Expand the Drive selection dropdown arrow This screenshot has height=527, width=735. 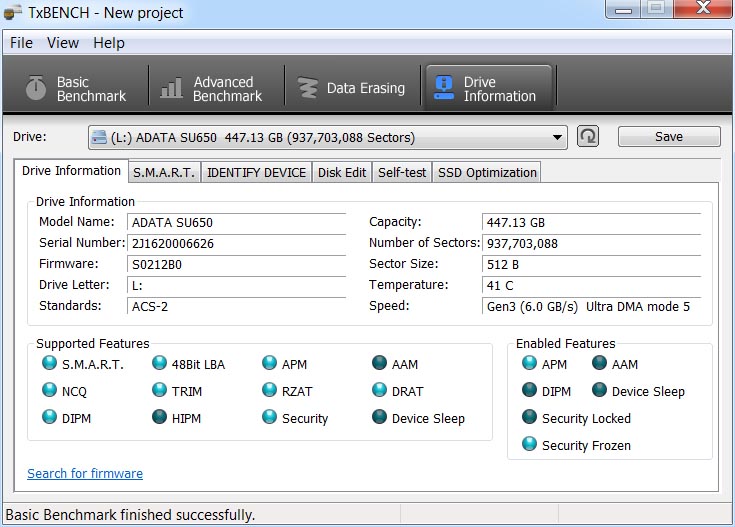[557, 137]
